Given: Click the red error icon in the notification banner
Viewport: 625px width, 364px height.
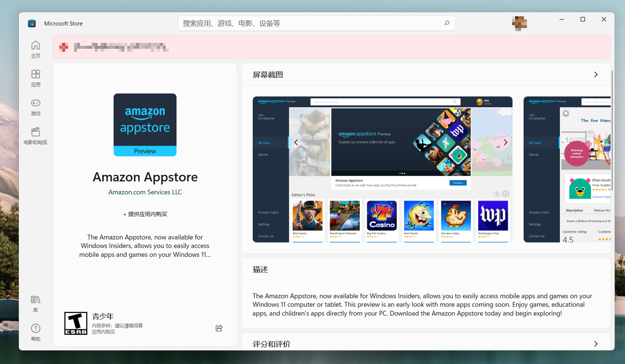Looking at the screenshot, I should [64, 46].
